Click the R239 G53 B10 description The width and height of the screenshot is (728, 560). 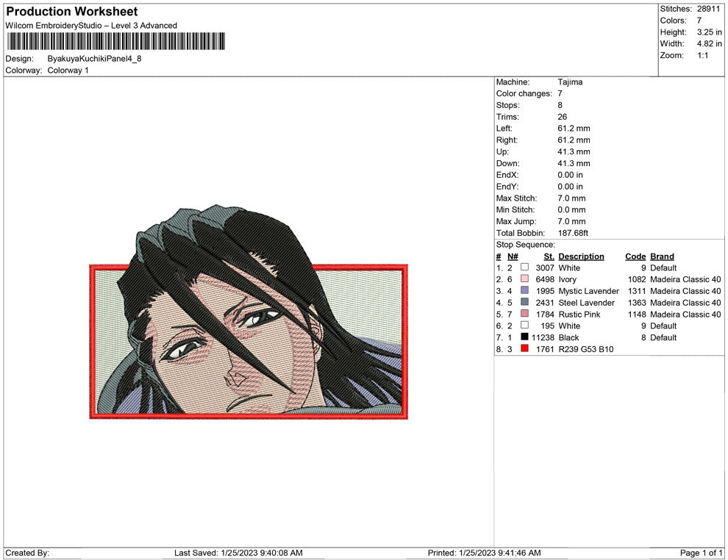586,349
